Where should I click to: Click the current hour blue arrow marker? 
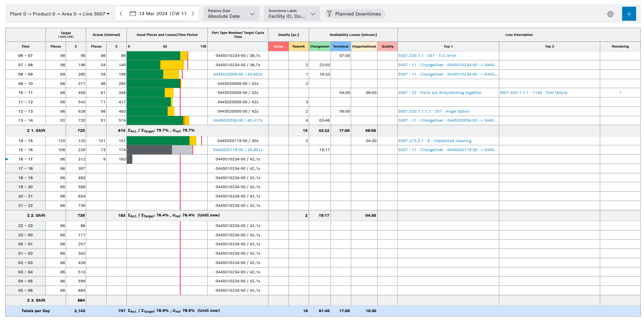[7, 159]
